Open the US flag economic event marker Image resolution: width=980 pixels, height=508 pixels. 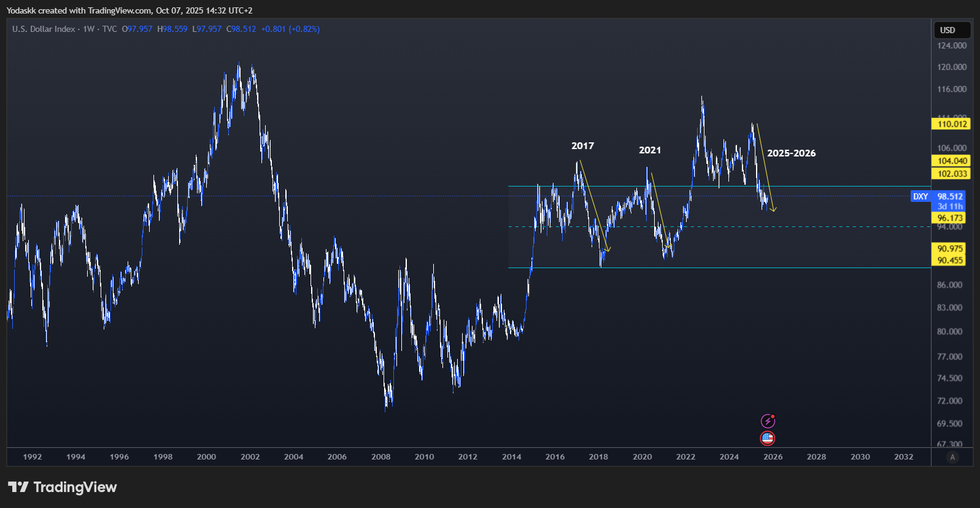click(x=767, y=438)
